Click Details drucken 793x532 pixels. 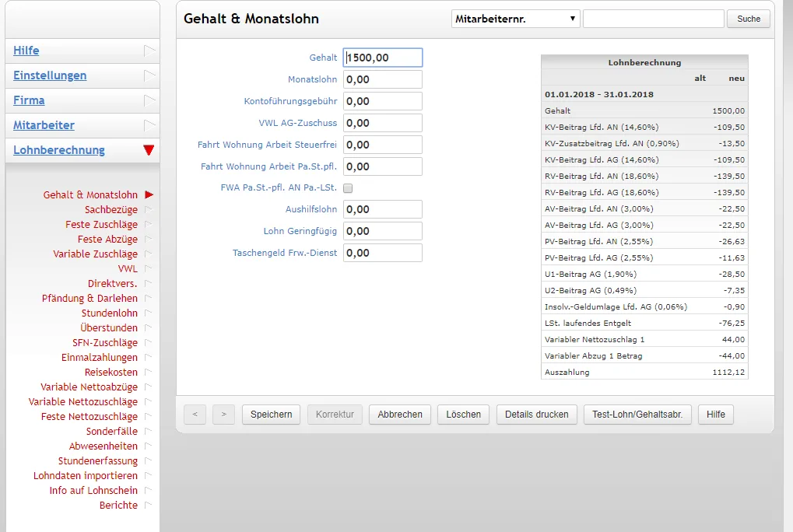(537, 415)
